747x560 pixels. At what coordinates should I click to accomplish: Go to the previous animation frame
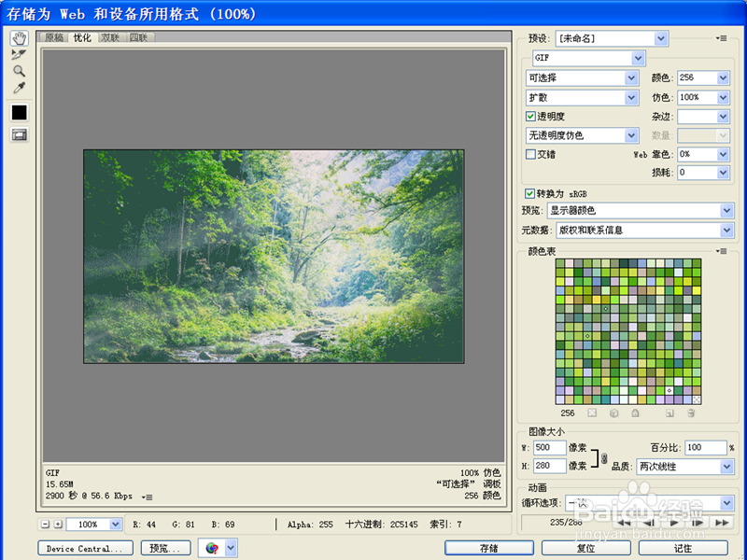648,523
